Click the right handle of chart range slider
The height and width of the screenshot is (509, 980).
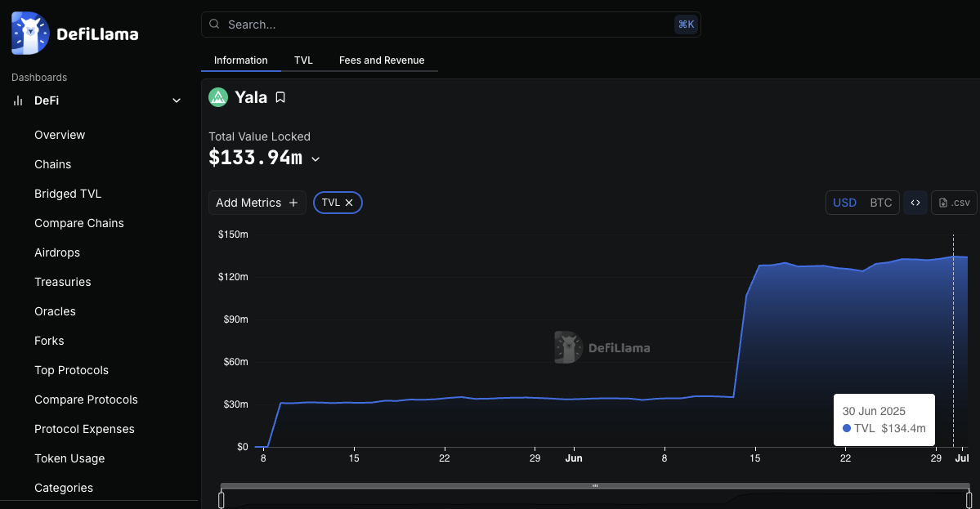[x=969, y=500]
